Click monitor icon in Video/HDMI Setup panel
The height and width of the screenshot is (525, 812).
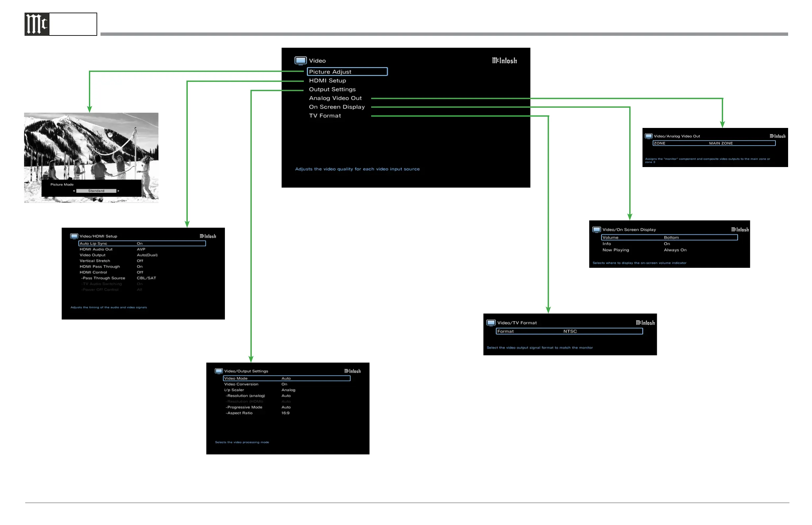[74, 236]
